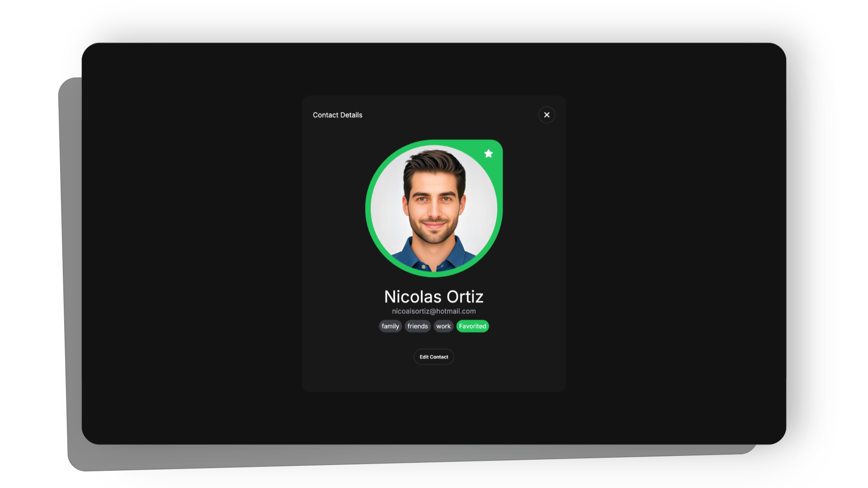Click the 'Contact Details' modal header
This screenshot has width=868, height=488.
[337, 114]
